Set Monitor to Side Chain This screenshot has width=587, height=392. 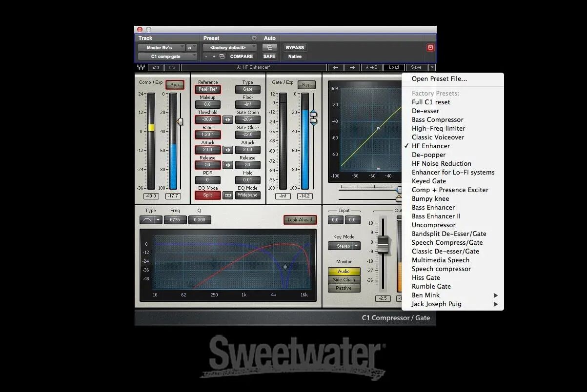pos(344,280)
